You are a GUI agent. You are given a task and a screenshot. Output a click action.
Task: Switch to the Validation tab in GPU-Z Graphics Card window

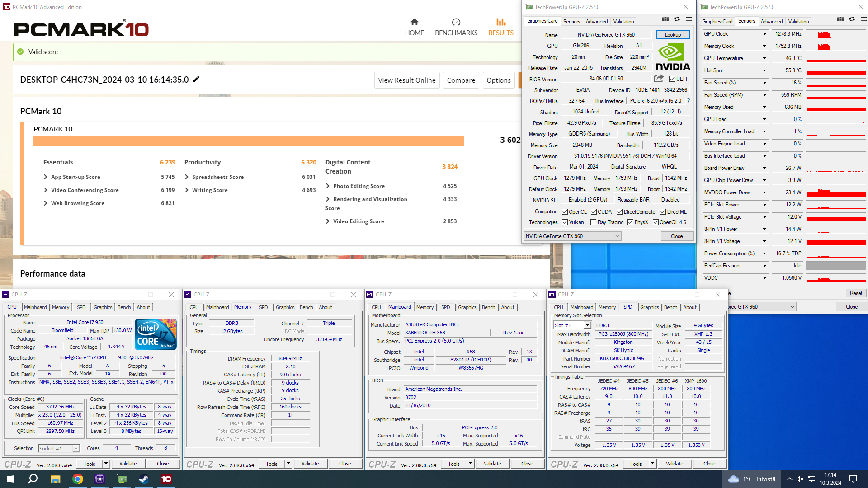pyautogui.click(x=623, y=22)
